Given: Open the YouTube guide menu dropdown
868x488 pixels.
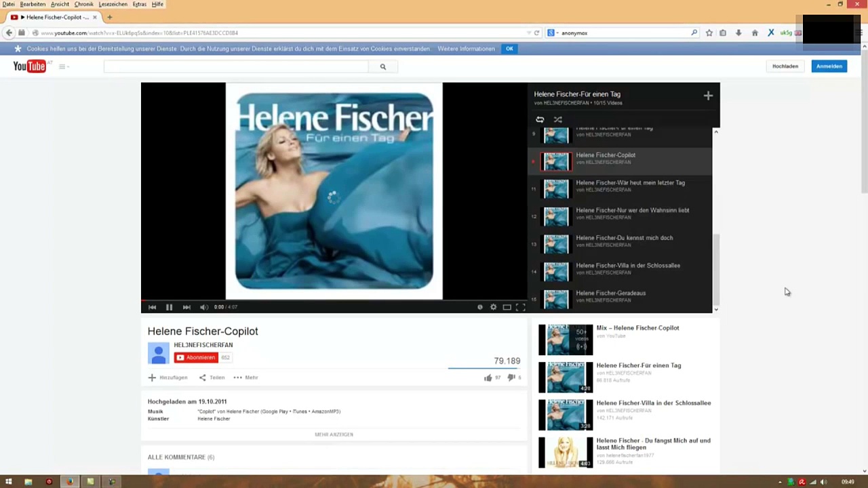Looking at the screenshot, I should tap(64, 66).
